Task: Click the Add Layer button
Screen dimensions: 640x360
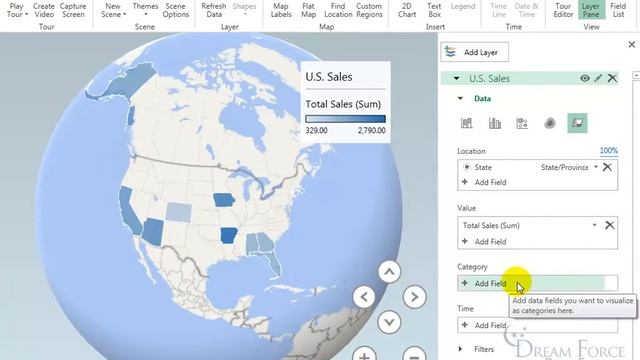Action: tap(474, 52)
